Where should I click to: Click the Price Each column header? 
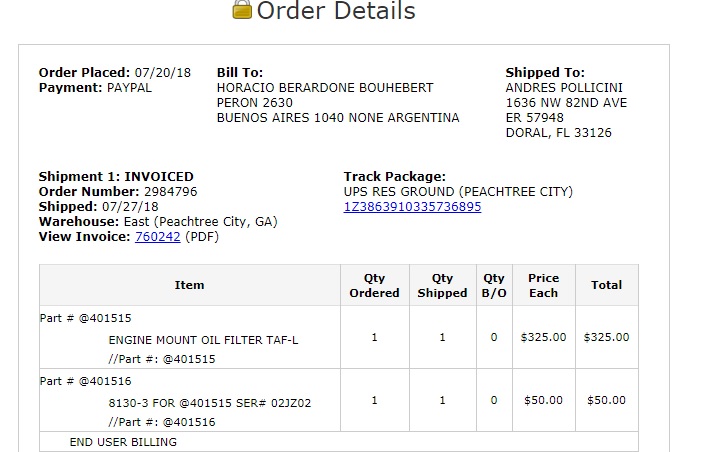(543, 285)
